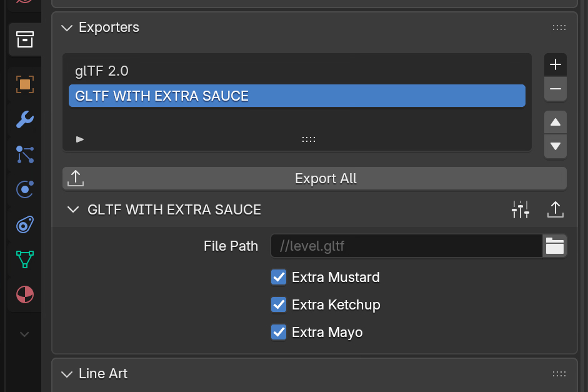The height and width of the screenshot is (392, 588).
Task: Open the Physics properties tab
Action: coord(24,189)
